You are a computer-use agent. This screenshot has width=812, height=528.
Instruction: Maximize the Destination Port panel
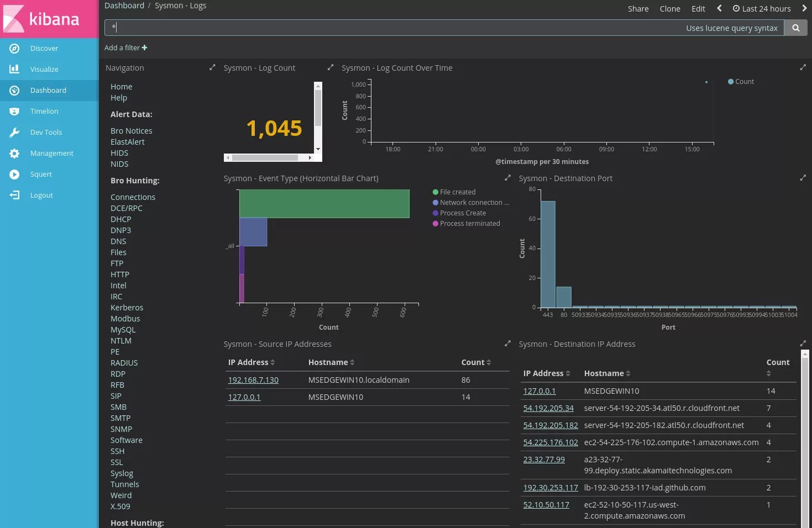803,178
